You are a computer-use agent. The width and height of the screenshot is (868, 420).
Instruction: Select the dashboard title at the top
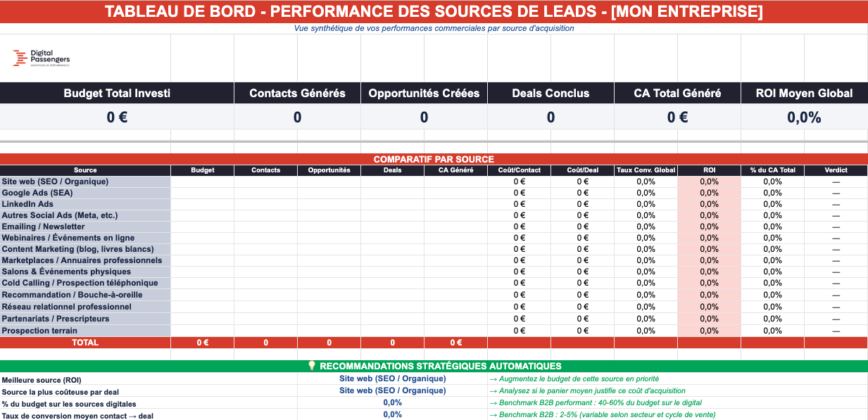(434, 11)
